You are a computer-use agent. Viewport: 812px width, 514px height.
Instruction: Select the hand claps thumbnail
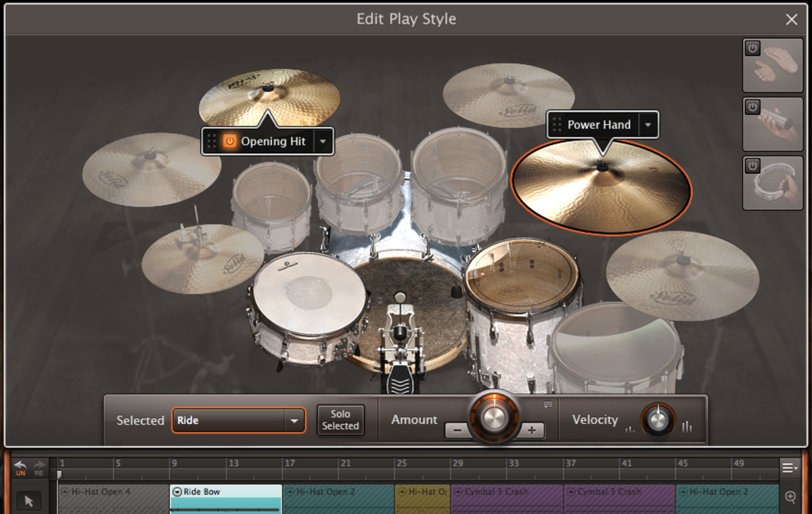pos(773,65)
